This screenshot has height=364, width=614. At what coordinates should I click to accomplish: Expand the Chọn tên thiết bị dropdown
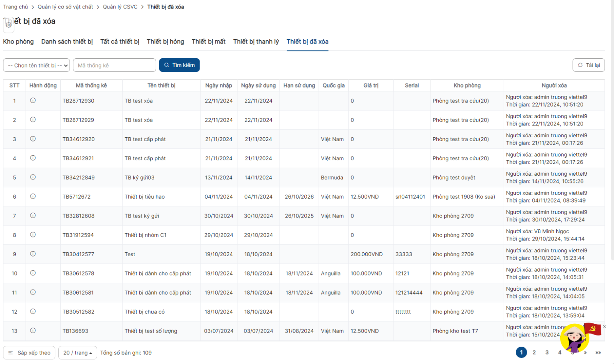[36, 65]
